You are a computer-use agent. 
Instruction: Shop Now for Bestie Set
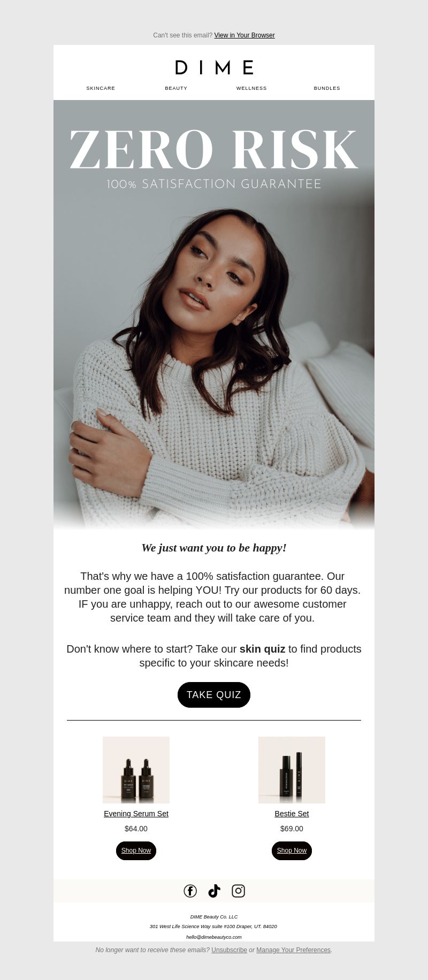point(292,851)
